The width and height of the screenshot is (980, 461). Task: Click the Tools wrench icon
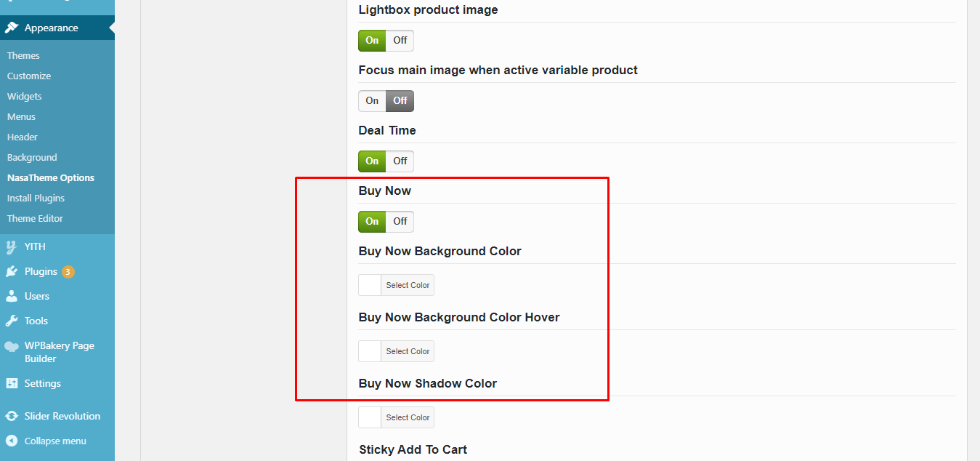pyautogui.click(x=12, y=321)
